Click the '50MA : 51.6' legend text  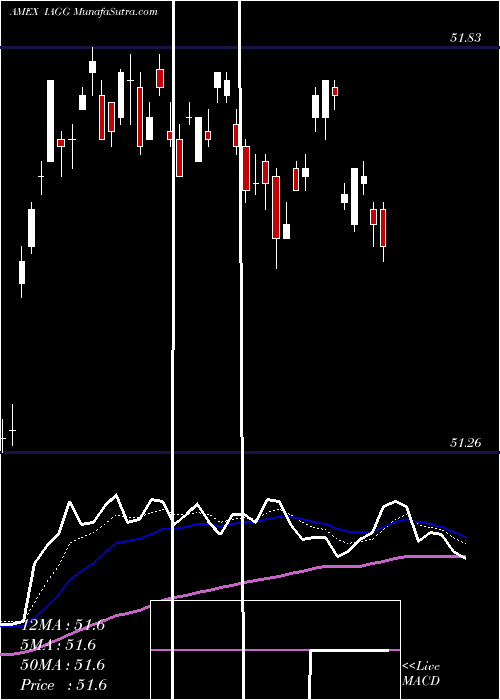(x=62, y=665)
